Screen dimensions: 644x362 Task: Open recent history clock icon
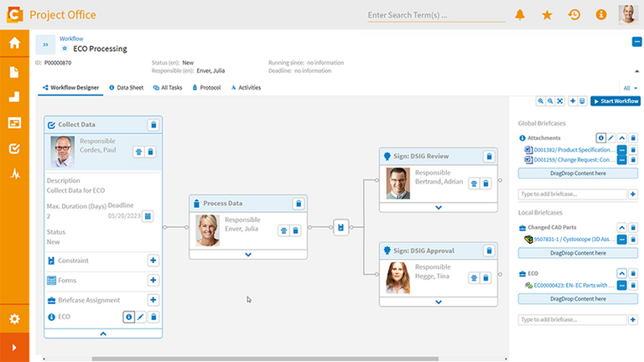(x=574, y=15)
